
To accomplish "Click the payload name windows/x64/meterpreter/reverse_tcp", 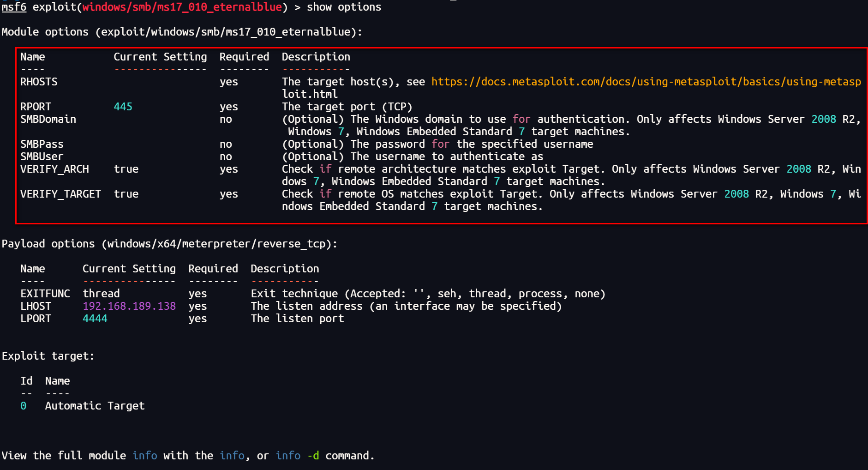I will point(219,243).
